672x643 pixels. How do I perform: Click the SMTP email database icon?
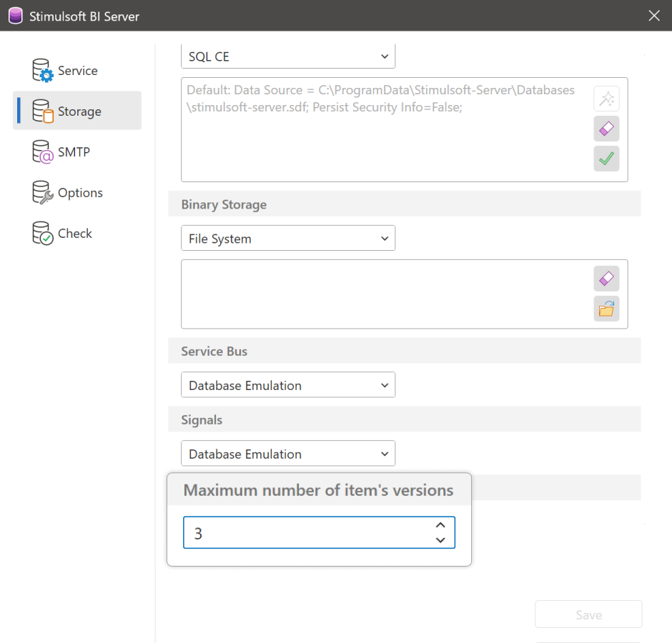[x=43, y=152]
